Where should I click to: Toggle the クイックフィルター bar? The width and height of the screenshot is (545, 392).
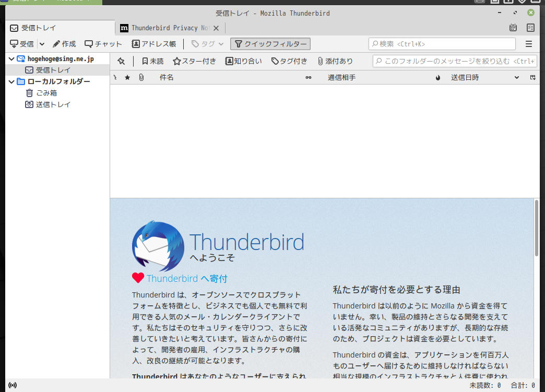coord(270,44)
